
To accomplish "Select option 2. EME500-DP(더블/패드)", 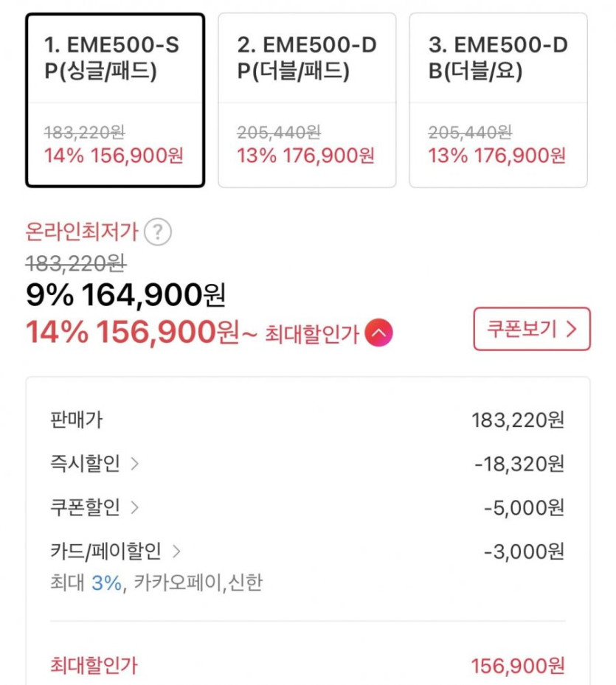I will click(x=307, y=100).
